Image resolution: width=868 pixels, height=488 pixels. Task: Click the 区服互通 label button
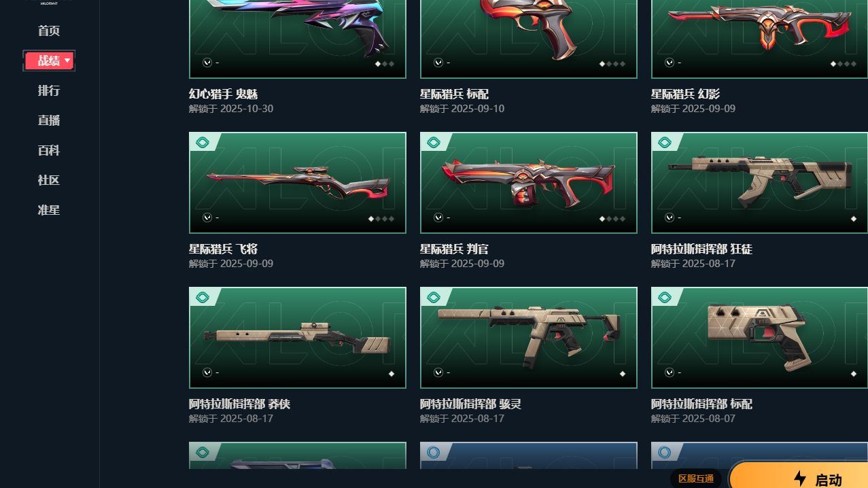click(696, 478)
